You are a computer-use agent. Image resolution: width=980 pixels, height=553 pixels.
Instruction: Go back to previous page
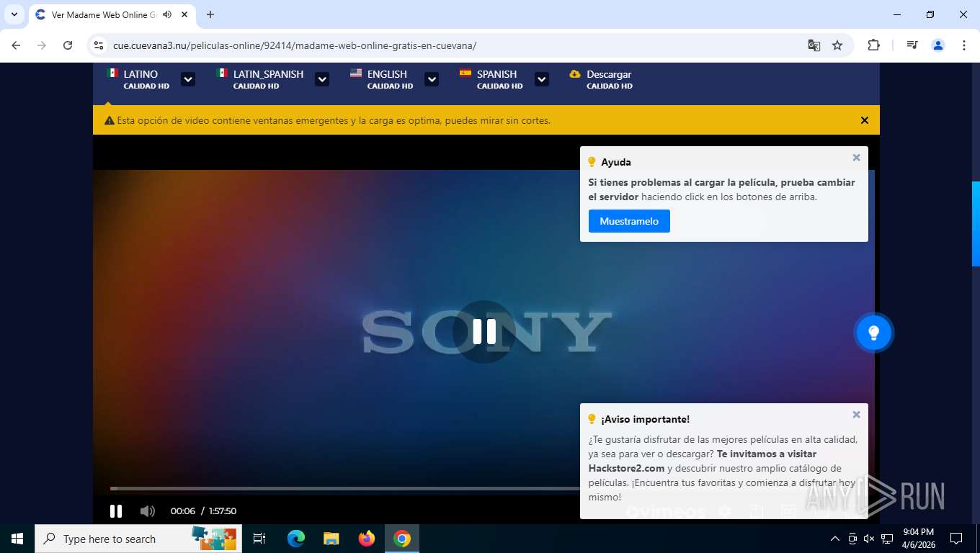click(x=16, y=45)
